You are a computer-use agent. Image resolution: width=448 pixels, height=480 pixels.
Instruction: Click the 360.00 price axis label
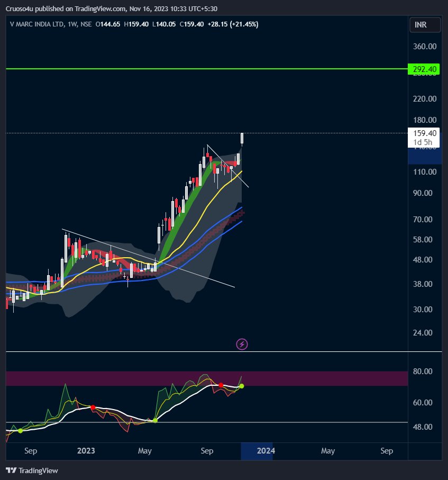click(425, 47)
